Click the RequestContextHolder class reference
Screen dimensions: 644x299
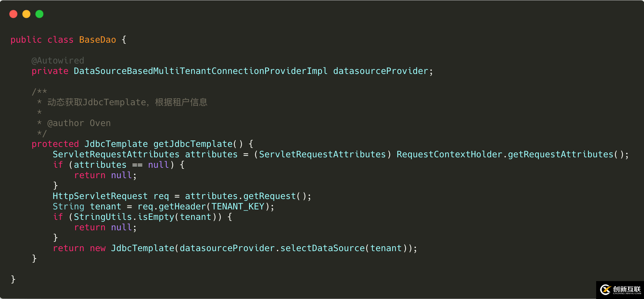[449, 154]
